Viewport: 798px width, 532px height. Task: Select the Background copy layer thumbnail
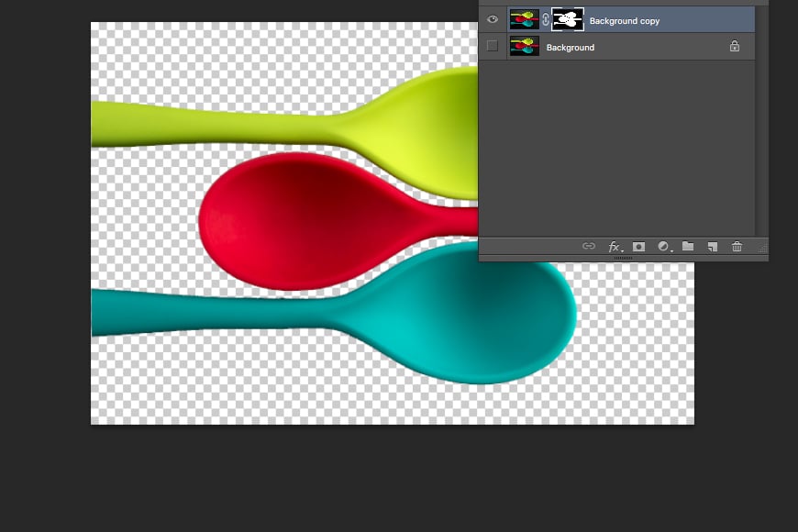[x=524, y=20]
